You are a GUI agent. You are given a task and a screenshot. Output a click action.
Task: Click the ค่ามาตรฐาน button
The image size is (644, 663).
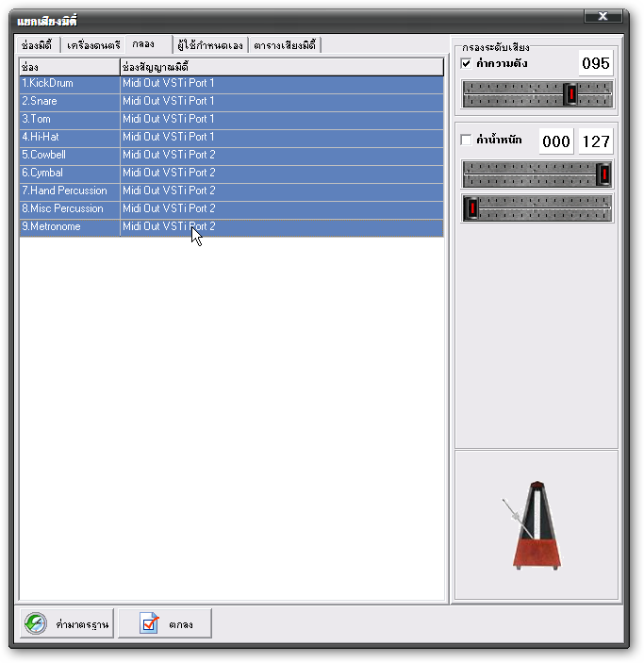tap(67, 623)
